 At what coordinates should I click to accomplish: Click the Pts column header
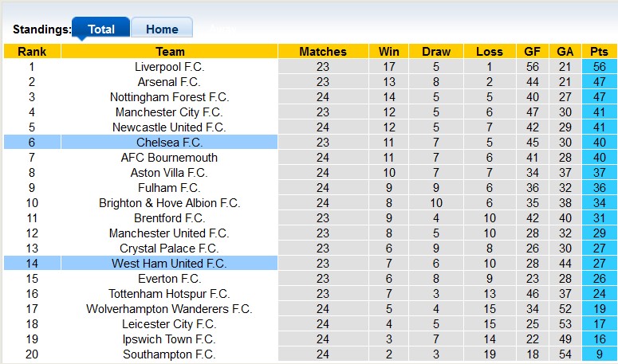[599, 52]
